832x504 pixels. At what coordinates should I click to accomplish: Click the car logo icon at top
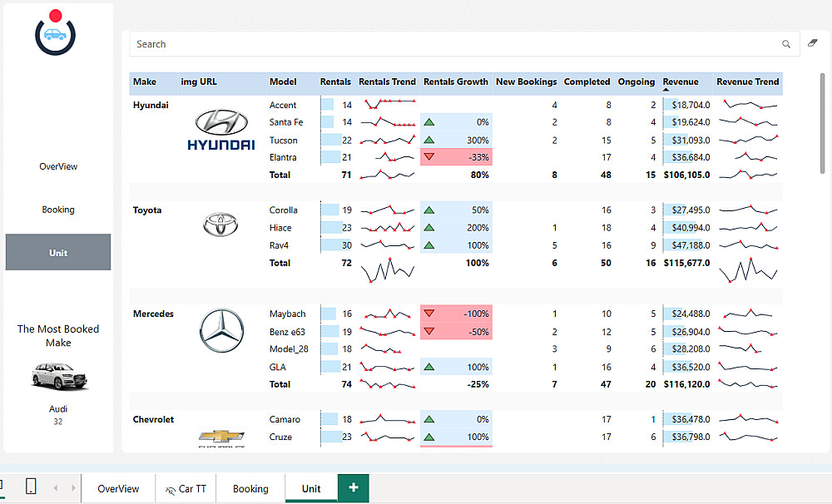[x=55, y=33]
